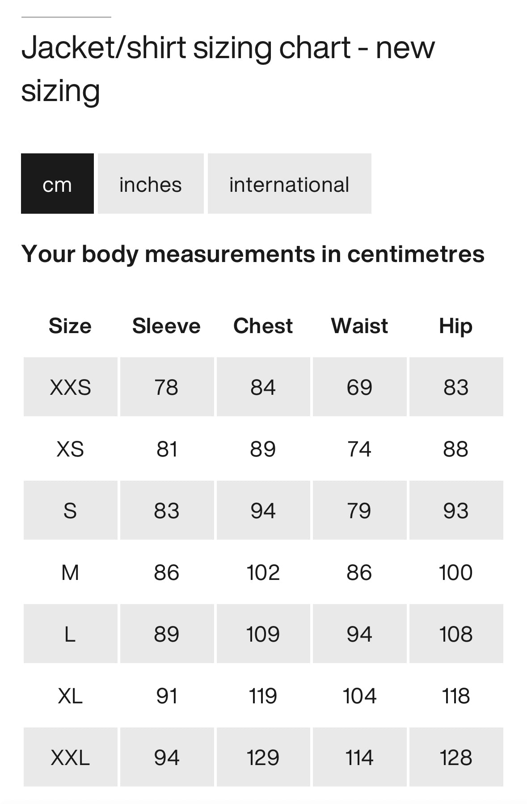Switch to the inches unit tab
The height and width of the screenshot is (812, 527).
[x=151, y=184]
